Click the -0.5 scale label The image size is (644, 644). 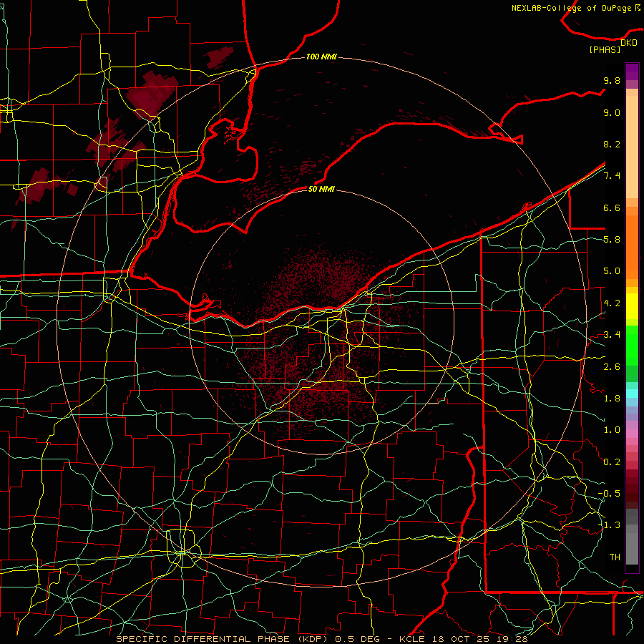[609, 494]
